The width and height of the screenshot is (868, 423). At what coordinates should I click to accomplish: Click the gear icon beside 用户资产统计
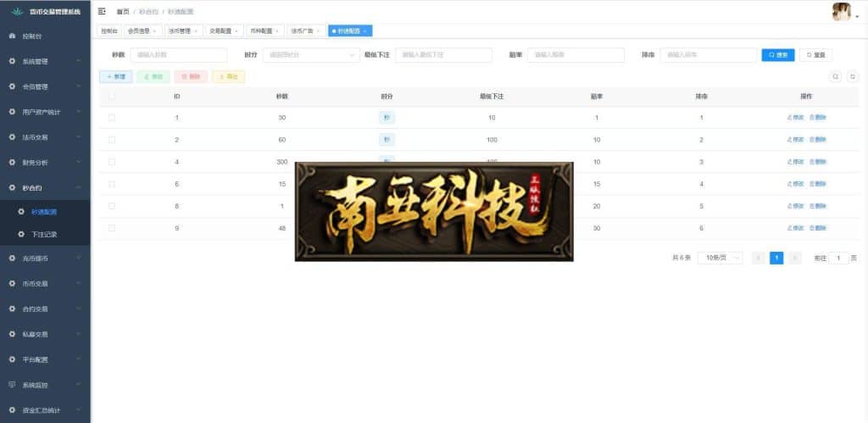click(x=12, y=112)
